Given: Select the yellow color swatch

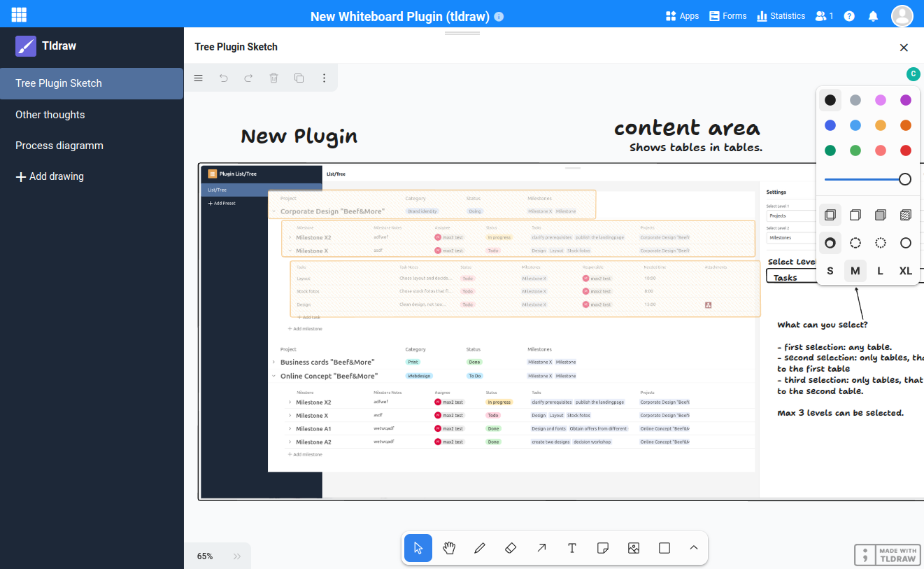Looking at the screenshot, I should pos(881,125).
